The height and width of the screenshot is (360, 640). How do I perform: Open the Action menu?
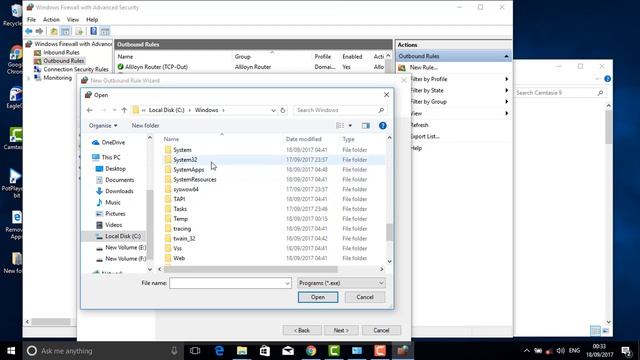click(51, 20)
